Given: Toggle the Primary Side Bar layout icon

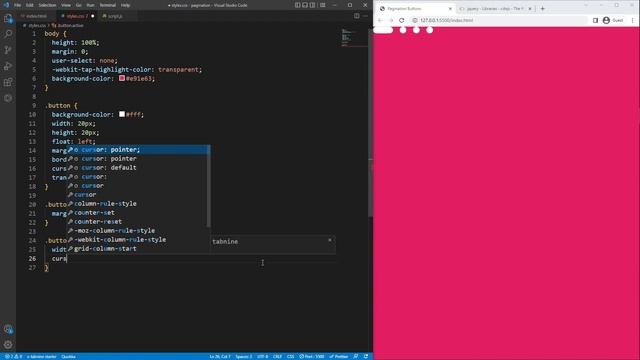Looking at the screenshot, I should 298,5.
